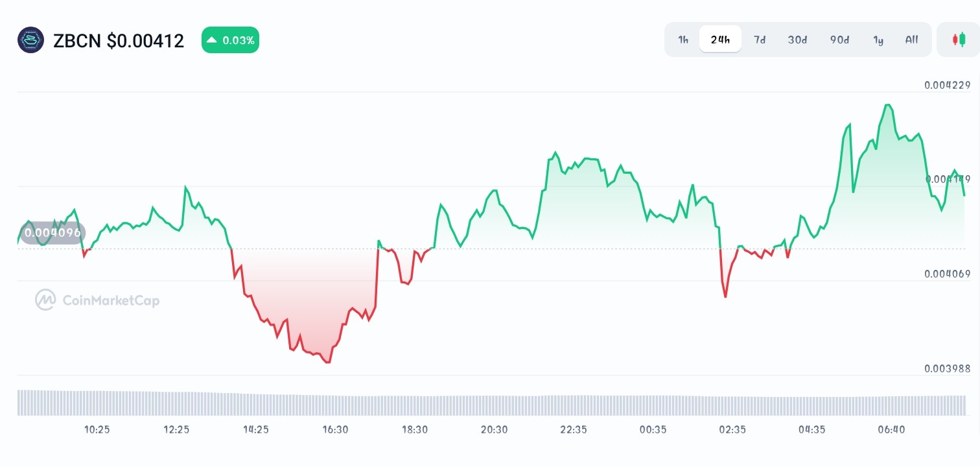Show the 1y price history
The width and height of the screenshot is (980, 467).
pos(878,40)
